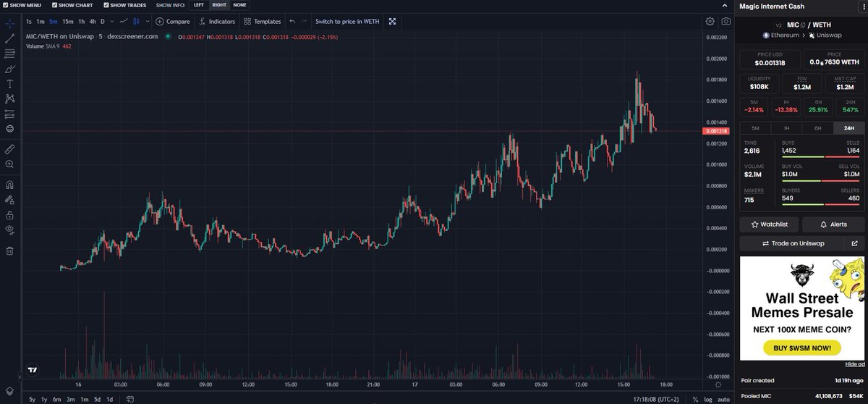Viewport: 868px width, 404px height.
Task: Add pair to Watchlist
Action: coord(770,224)
